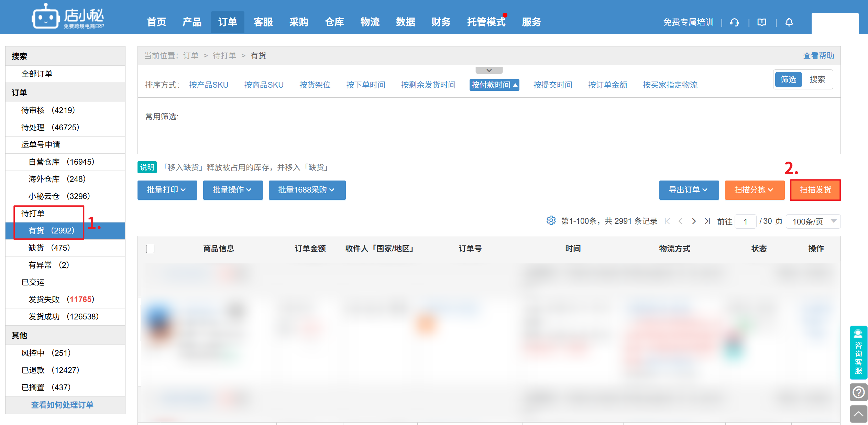Select 缺货 (475) in the sidebar
868x425 pixels.
point(49,248)
